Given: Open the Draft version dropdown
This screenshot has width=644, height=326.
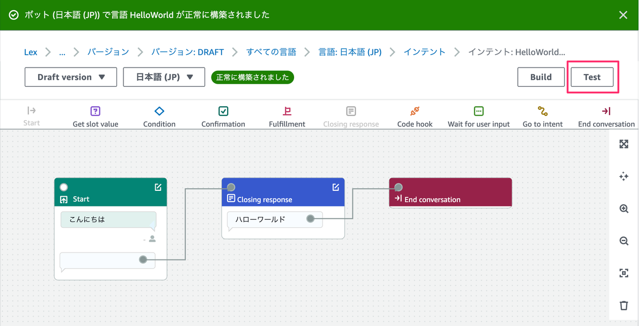Looking at the screenshot, I should 70,77.
